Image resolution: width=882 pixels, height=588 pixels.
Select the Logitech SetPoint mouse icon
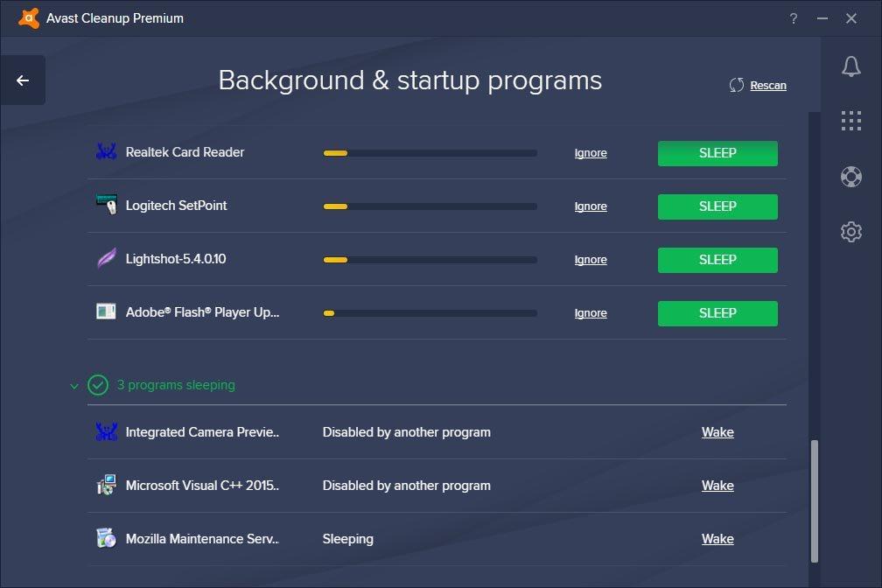(x=105, y=206)
